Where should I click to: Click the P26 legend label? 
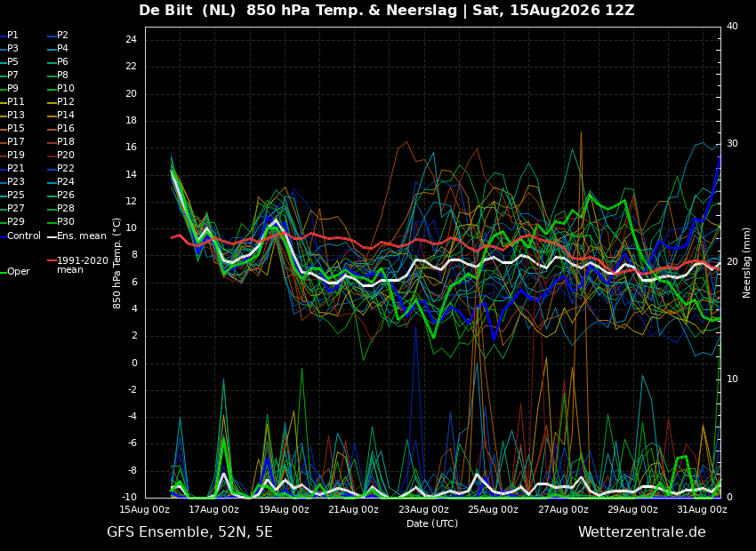click(x=66, y=195)
